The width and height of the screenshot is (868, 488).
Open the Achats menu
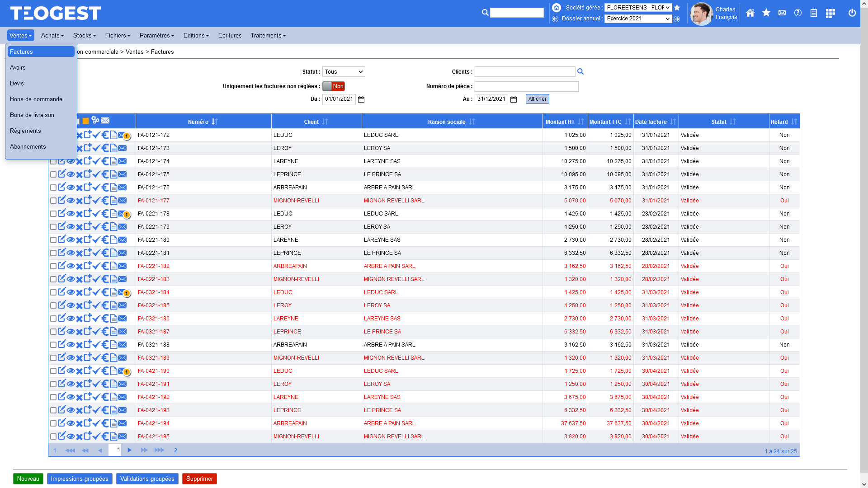click(x=52, y=35)
